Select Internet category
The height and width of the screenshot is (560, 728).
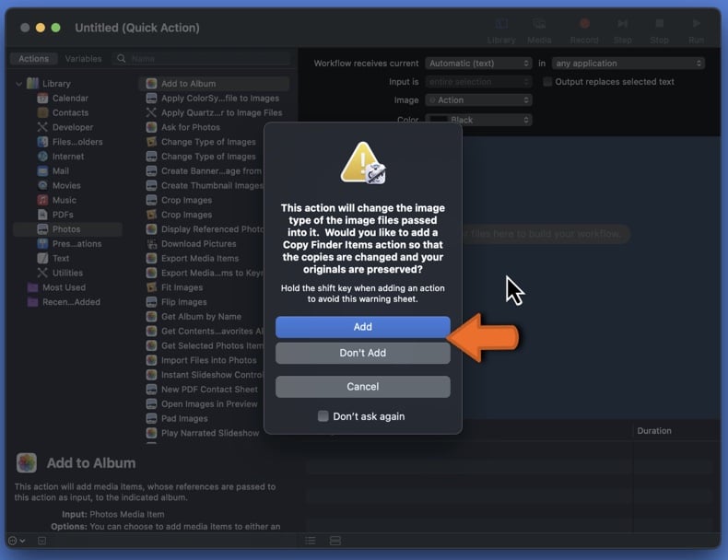(70, 157)
